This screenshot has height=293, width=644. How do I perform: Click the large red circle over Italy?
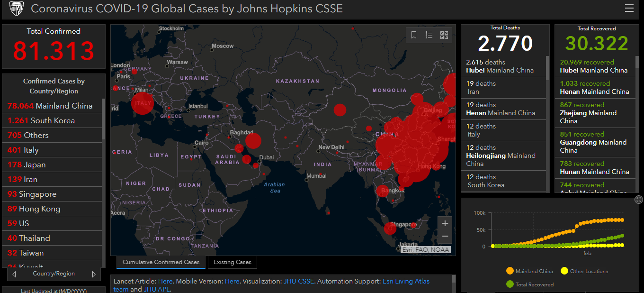pyautogui.click(x=142, y=104)
